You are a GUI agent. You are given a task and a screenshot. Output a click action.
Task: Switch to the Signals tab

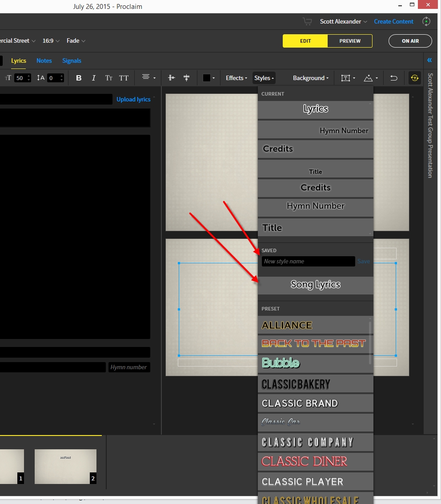(72, 60)
